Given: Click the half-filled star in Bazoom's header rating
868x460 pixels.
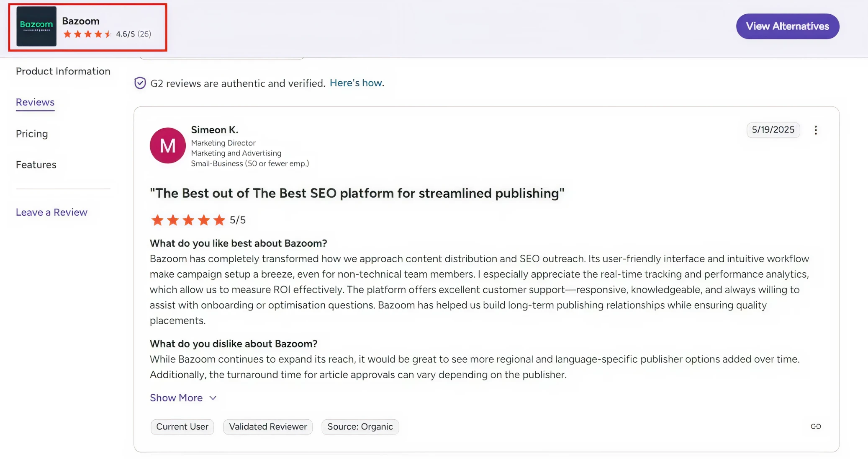Looking at the screenshot, I should (108, 34).
